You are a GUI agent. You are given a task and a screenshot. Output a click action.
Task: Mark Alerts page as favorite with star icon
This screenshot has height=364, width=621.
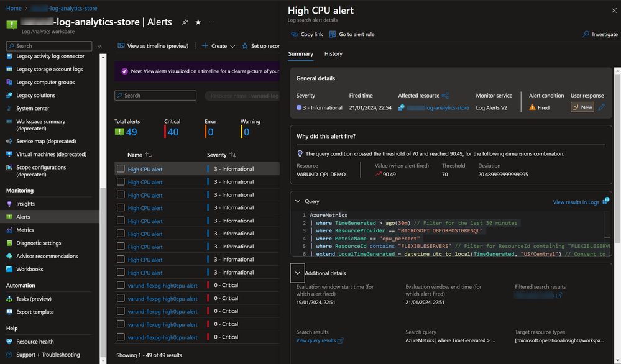point(198,21)
